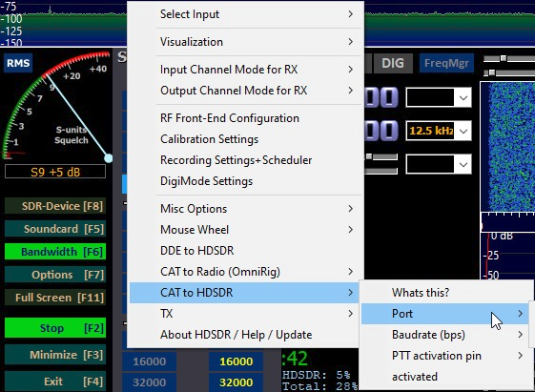Select 16000 blue bandwidth option

click(x=150, y=361)
